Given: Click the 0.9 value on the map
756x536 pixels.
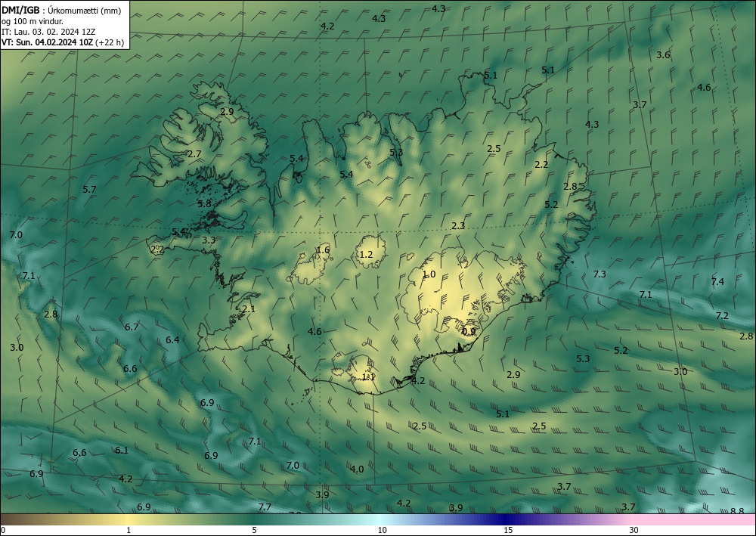Looking at the screenshot, I should (469, 331).
